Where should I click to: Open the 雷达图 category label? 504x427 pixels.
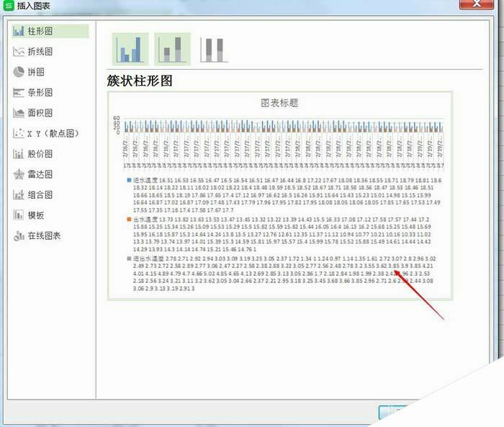(x=40, y=174)
